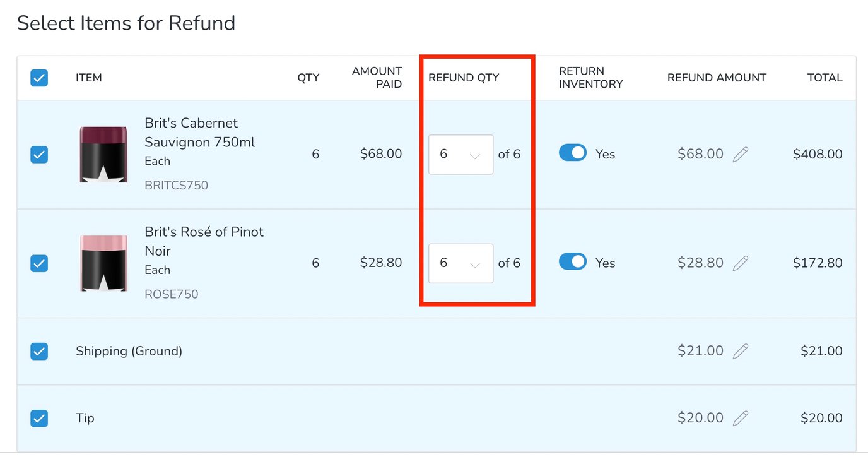Viewport: 868px width, 459px height.
Task: Edit the Shipping (Ground) refund amount
Action: pos(740,351)
